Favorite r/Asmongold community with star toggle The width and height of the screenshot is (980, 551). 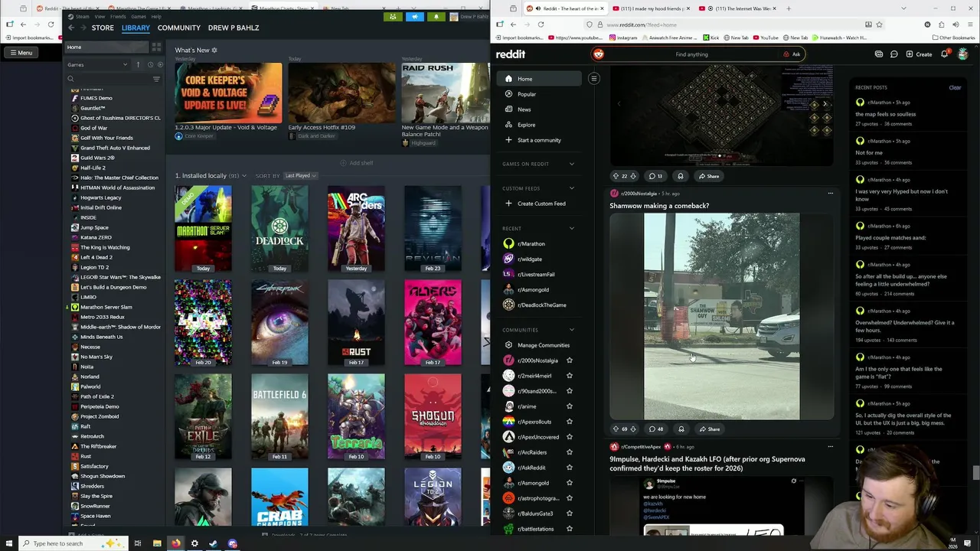[x=569, y=483]
